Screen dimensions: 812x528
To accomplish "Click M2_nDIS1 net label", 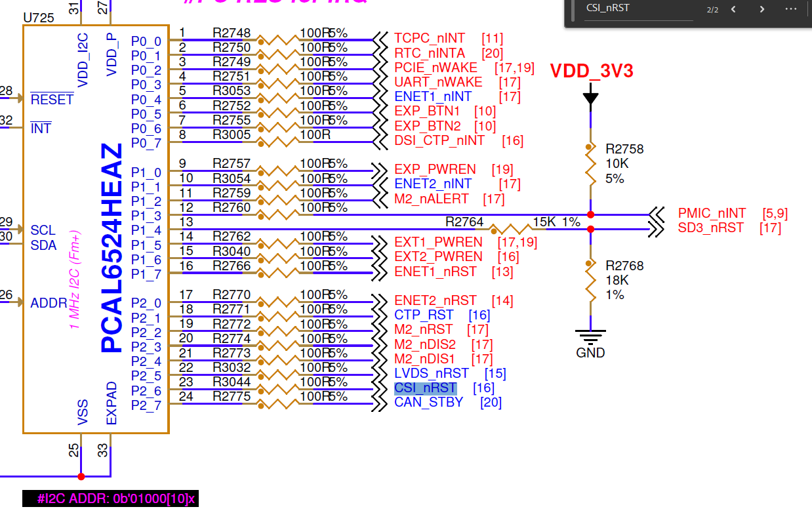I will click(424, 359).
